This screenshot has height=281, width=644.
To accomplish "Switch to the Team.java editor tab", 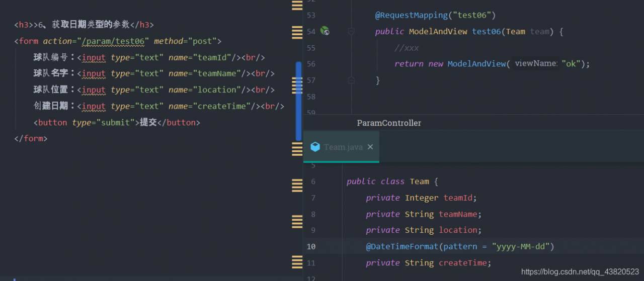I will point(341,147).
